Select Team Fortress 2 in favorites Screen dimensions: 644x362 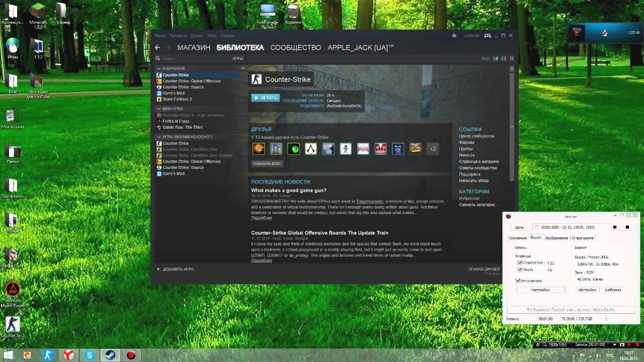pos(177,99)
